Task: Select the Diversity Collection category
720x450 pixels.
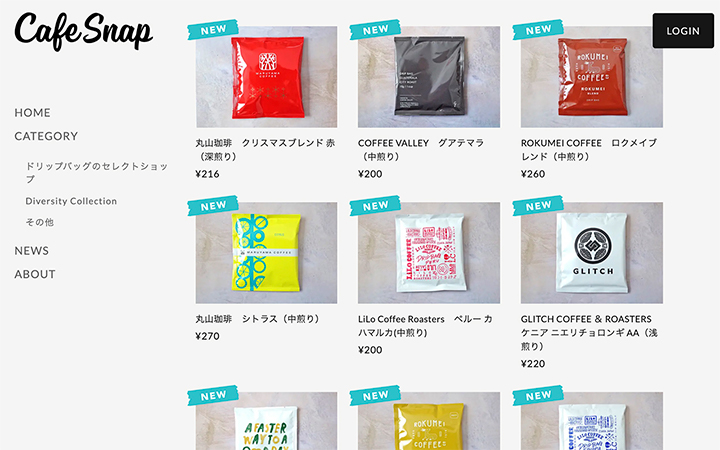Action: click(x=71, y=201)
